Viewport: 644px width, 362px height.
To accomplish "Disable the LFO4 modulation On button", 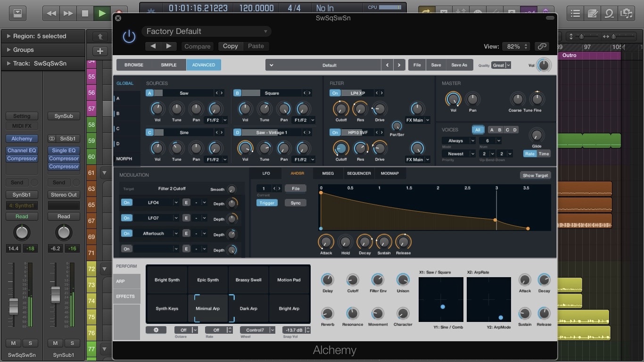I will (126, 203).
